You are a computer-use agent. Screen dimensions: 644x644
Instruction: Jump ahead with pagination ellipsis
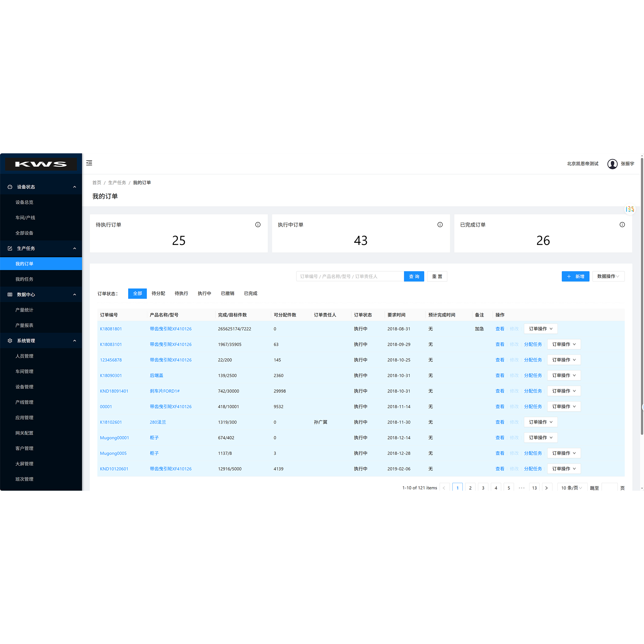(522, 488)
